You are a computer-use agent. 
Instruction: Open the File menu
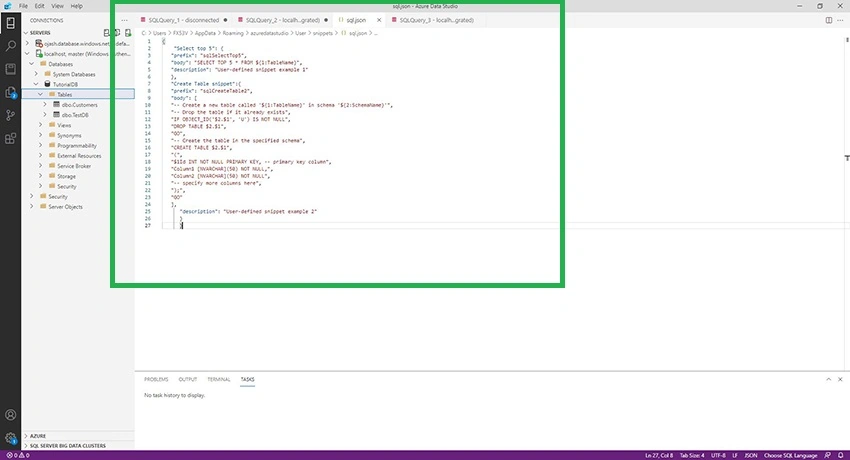(23, 6)
